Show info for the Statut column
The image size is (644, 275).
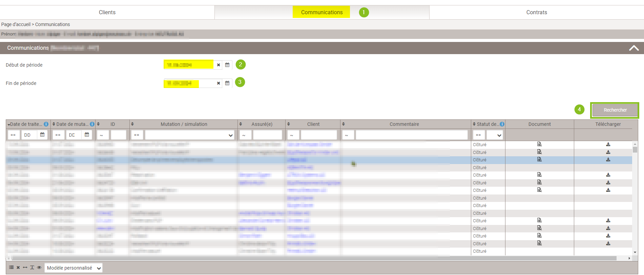(x=502, y=124)
